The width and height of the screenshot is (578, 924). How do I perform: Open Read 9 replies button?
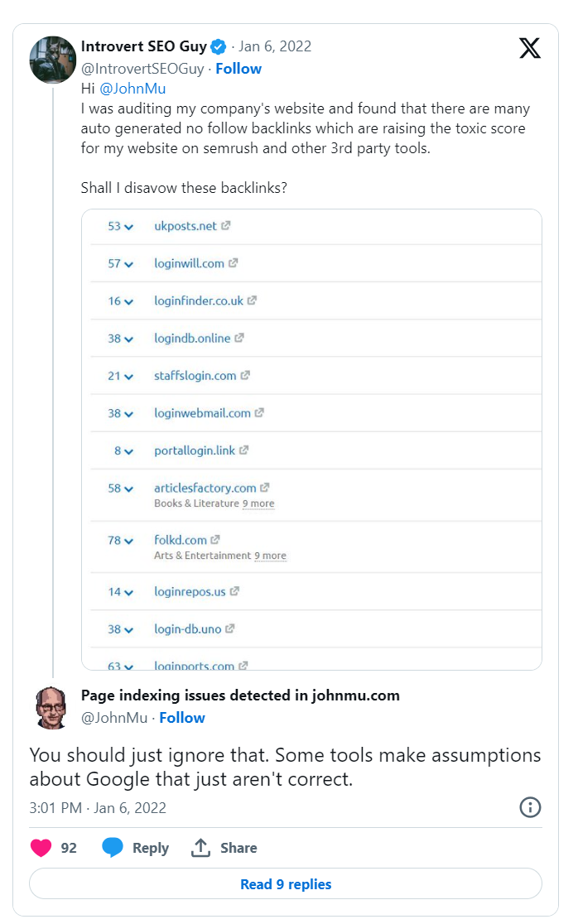pyautogui.click(x=286, y=884)
